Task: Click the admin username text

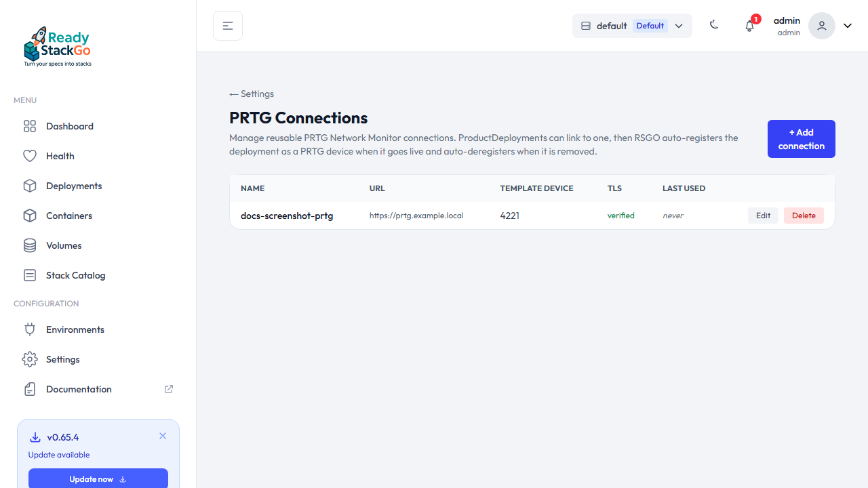Action: [x=787, y=20]
